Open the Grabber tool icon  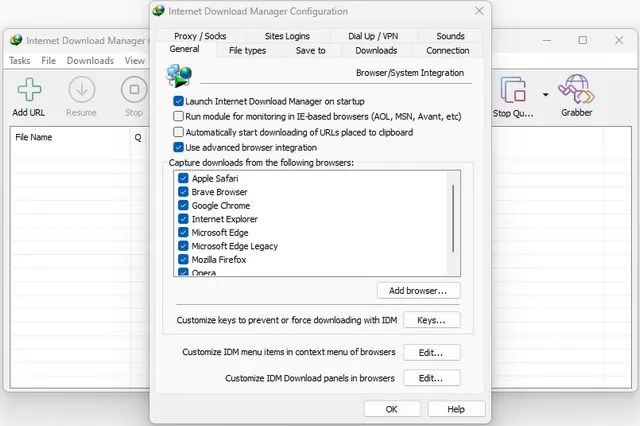pyautogui.click(x=576, y=90)
